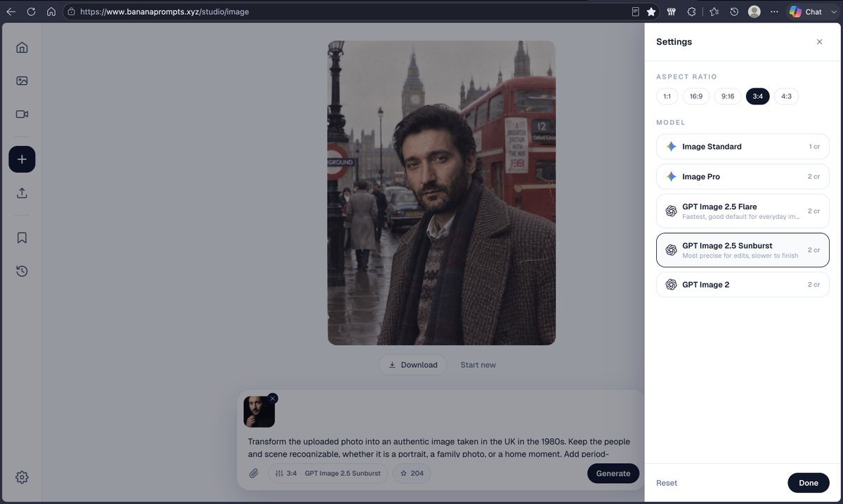Screen dimensions: 843x504
Task: Open the upload icon in sidebar
Action: click(22, 193)
